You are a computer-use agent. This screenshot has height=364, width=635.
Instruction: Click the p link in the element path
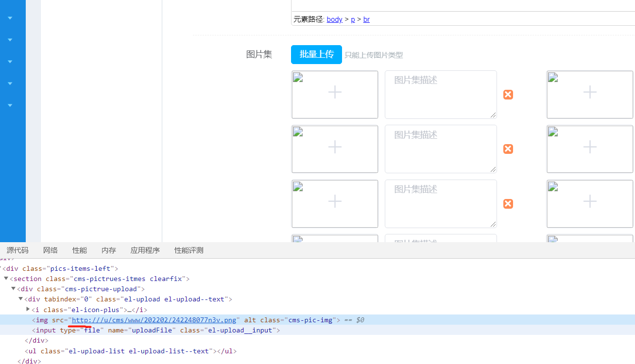pos(353,19)
